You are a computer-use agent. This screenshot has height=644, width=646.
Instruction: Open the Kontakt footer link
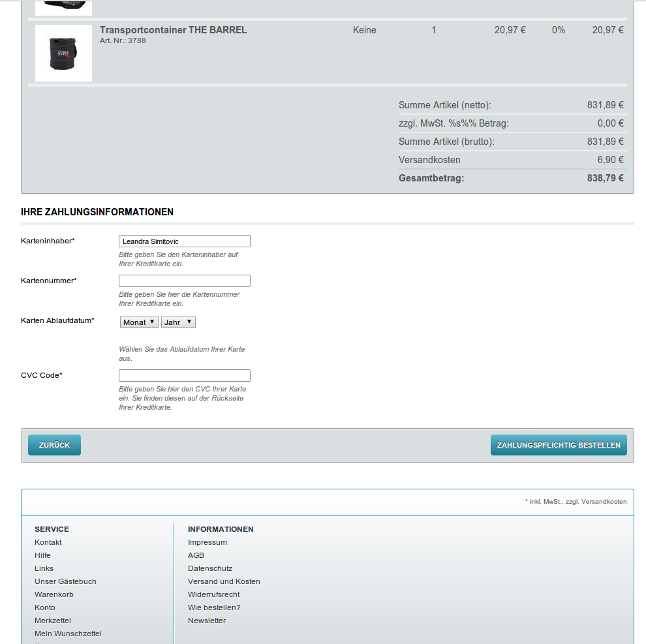(48, 542)
